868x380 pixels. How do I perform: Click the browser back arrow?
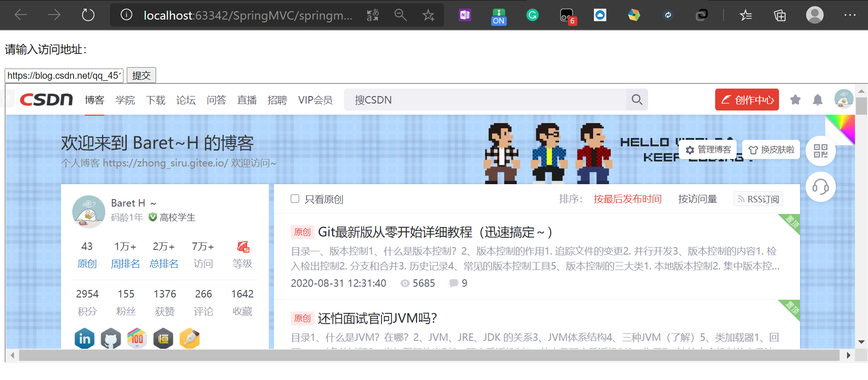tap(21, 15)
